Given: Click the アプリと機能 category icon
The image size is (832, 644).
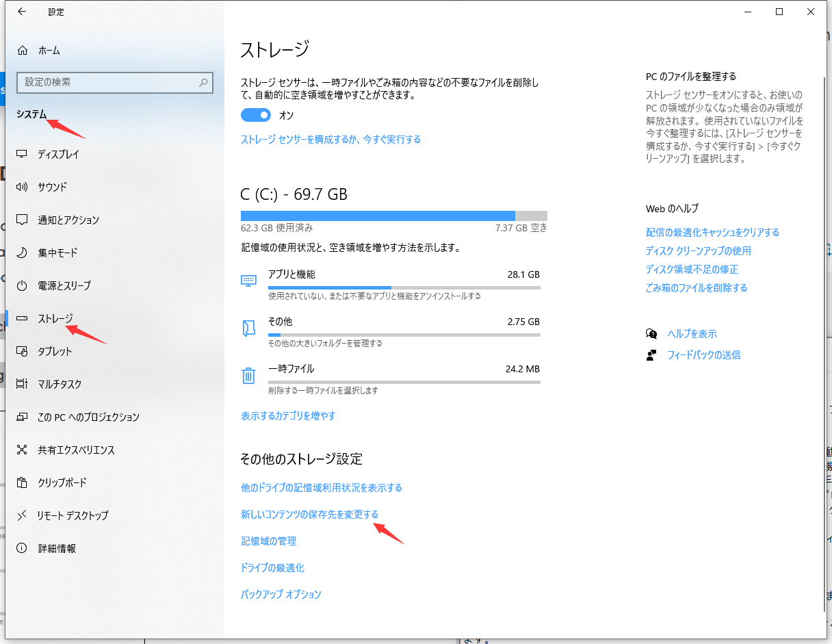Looking at the screenshot, I should pos(248,279).
